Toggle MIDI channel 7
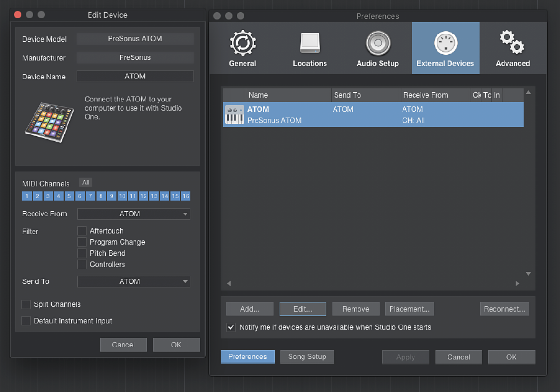Viewport: 560px width, 392px height. point(90,196)
